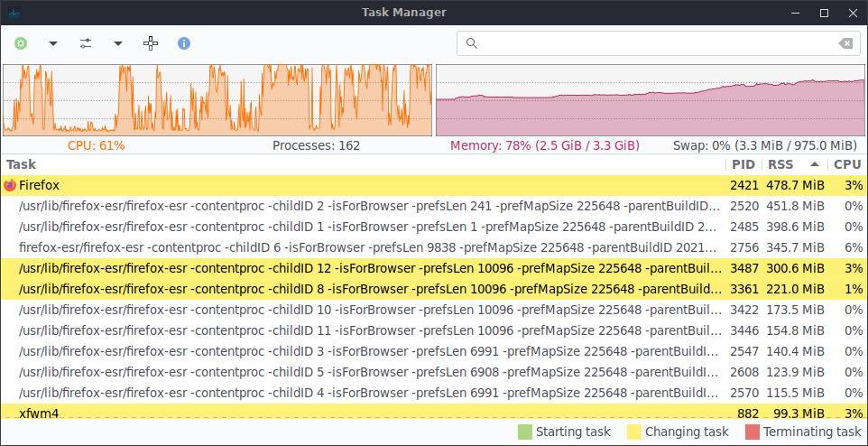Click PID value 3487
Screen dimensions: 868x446
coord(743,269)
